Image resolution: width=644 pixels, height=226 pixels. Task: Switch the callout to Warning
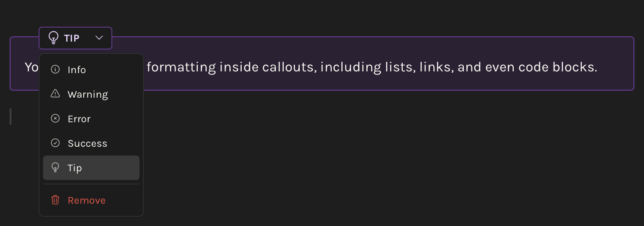click(88, 95)
